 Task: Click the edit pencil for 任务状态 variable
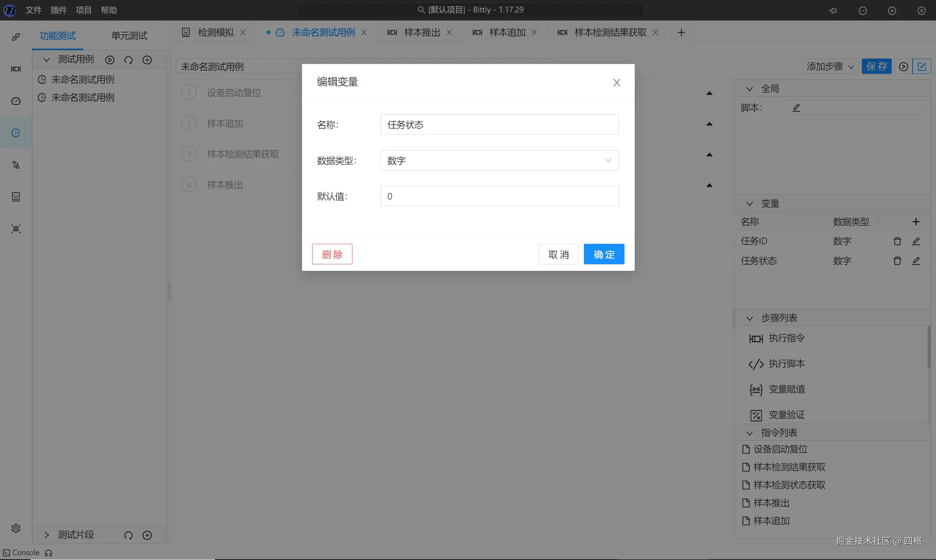coord(916,261)
